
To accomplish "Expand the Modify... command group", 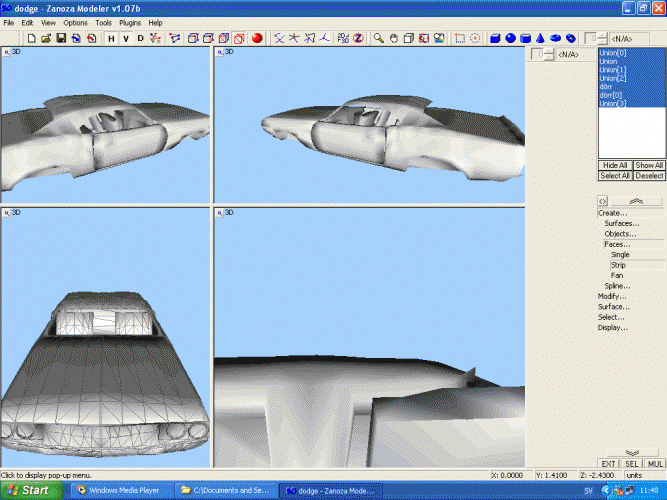I will tap(612, 296).
